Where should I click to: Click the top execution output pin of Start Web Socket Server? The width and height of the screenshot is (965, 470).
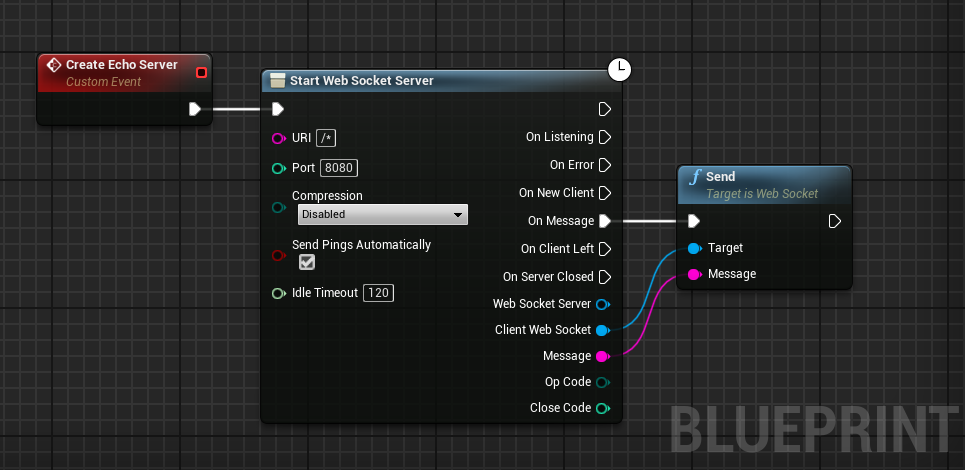click(x=605, y=110)
